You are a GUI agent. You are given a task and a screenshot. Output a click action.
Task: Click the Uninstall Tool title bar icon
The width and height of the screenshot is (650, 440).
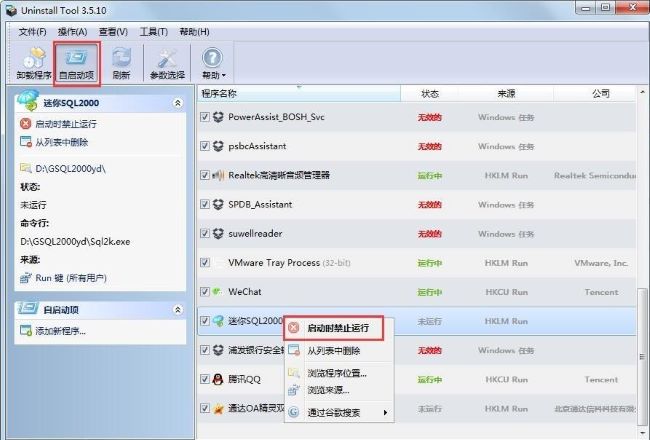click(11, 10)
